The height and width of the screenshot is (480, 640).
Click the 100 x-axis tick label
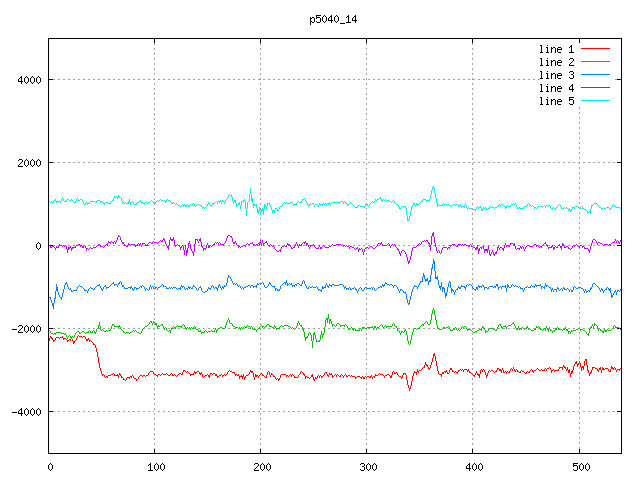[155, 465]
